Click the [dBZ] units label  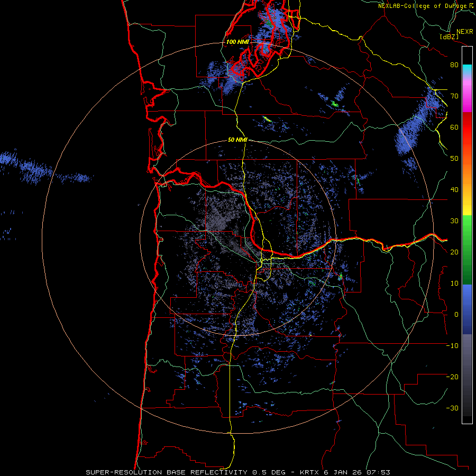tap(449, 36)
